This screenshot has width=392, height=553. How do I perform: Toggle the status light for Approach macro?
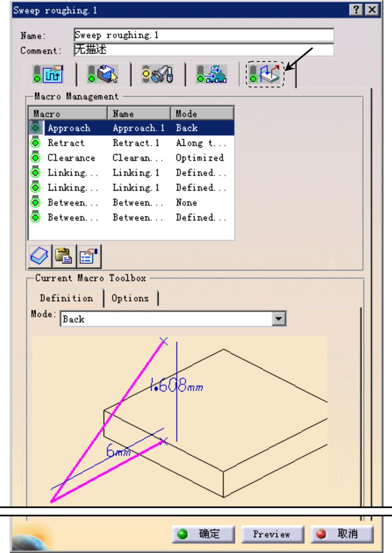pyautogui.click(x=36, y=128)
